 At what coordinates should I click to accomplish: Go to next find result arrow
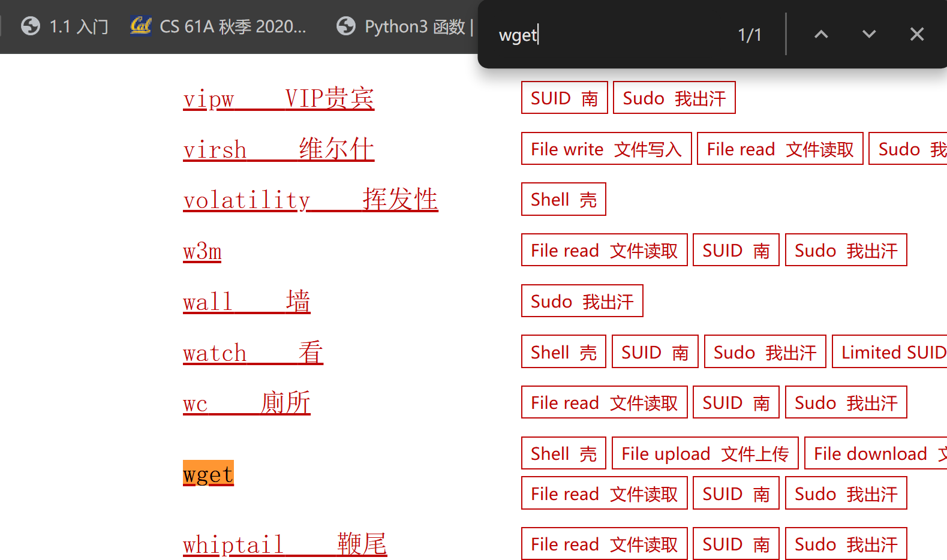(x=868, y=34)
